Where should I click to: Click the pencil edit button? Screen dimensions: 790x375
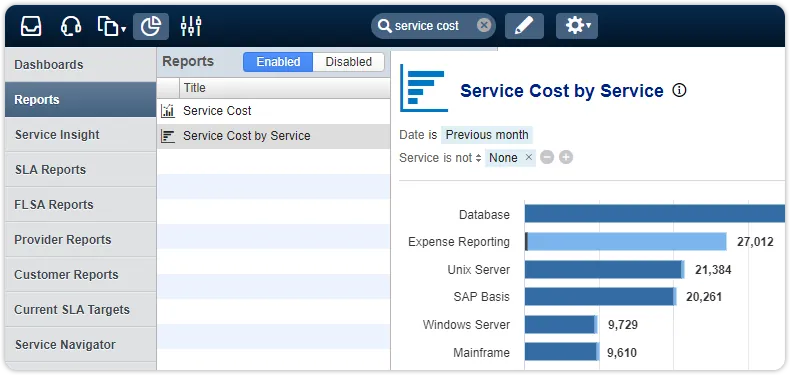524,26
